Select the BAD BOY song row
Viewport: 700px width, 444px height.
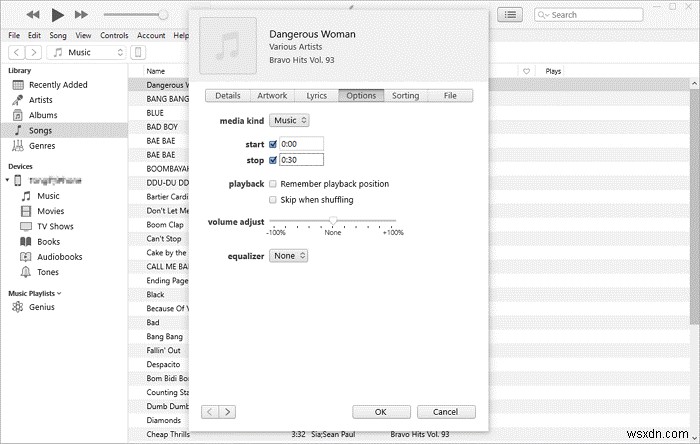[x=162, y=127]
